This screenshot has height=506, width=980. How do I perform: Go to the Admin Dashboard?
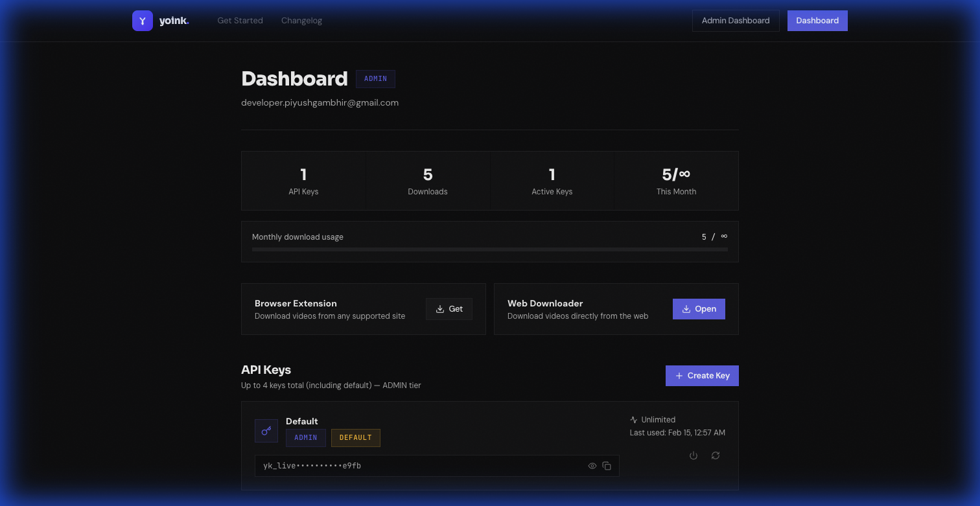coord(736,21)
